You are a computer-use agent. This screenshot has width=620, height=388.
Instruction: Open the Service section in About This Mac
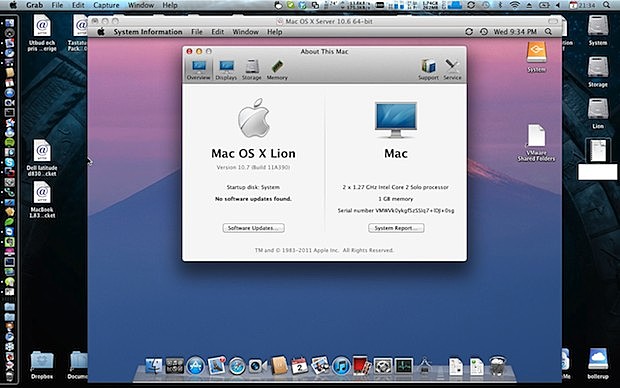coord(452,70)
